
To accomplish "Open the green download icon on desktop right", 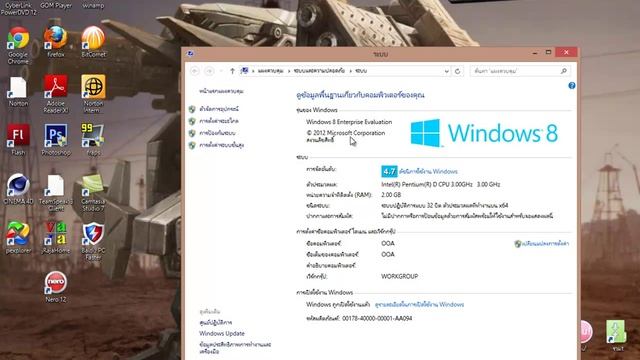I will [x=616, y=335].
